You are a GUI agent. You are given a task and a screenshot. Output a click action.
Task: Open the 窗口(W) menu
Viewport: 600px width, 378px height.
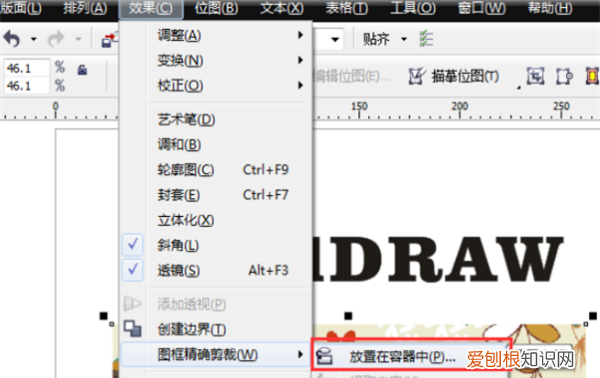(x=481, y=8)
